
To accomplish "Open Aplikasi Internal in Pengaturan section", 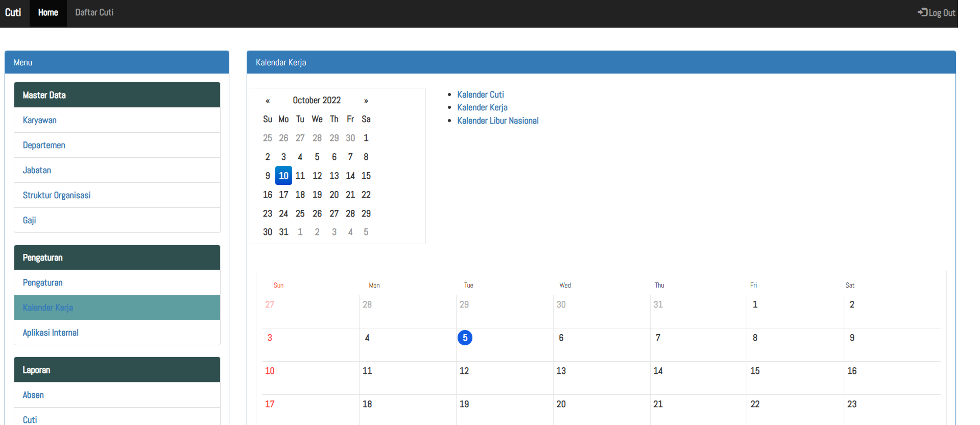I will 51,333.
